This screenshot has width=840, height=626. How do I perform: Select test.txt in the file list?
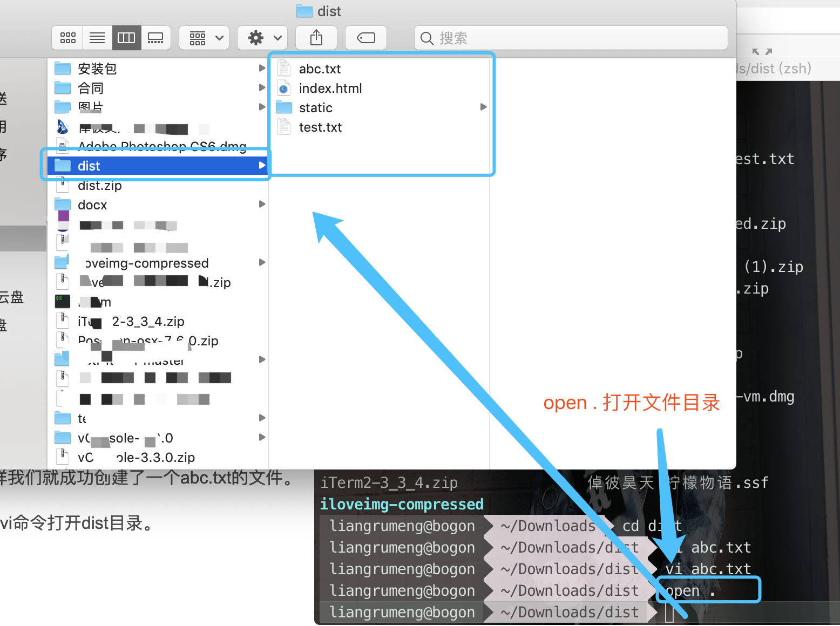320,127
